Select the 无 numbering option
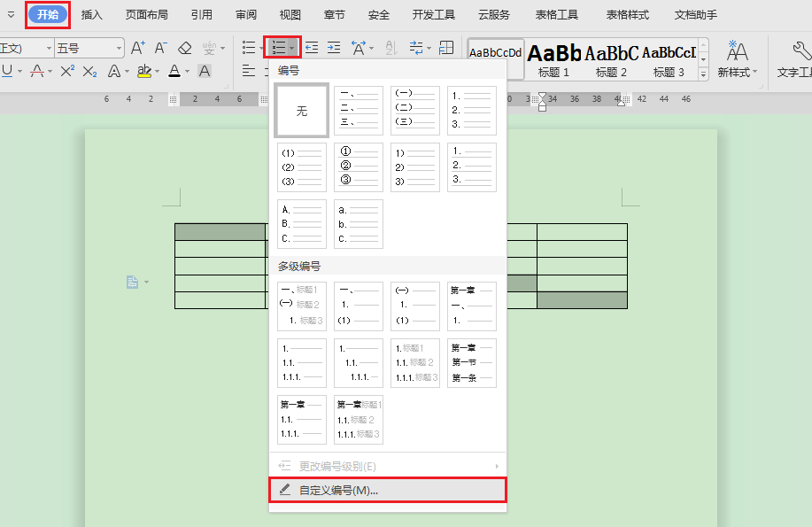Image resolution: width=812 pixels, height=527 pixels. coord(301,111)
